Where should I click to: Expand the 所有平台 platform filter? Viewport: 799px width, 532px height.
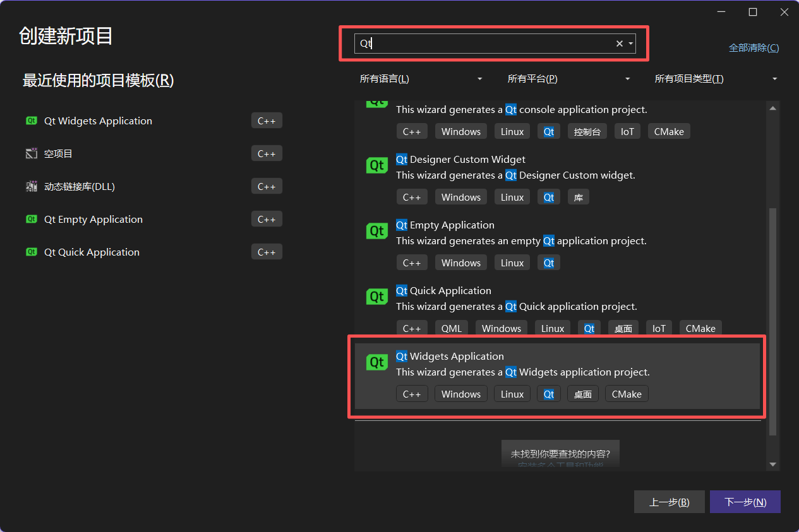(x=568, y=79)
